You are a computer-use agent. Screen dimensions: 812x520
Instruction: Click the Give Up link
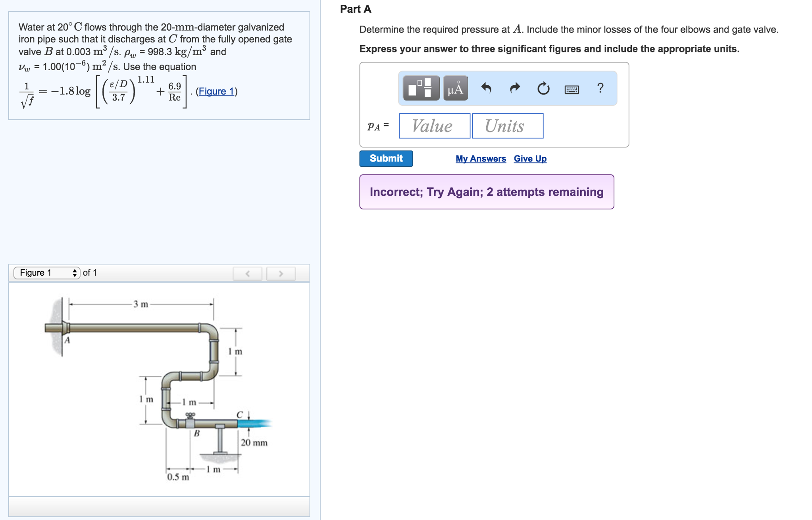click(530, 159)
